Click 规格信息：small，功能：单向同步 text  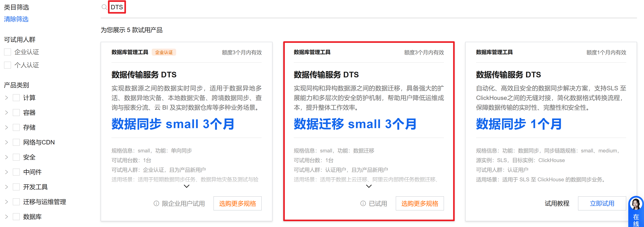click(152, 151)
